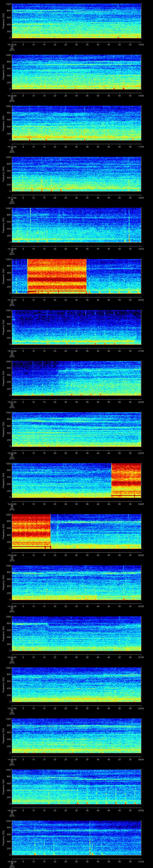Click the 14:15:00 time label

pos(12,96)
